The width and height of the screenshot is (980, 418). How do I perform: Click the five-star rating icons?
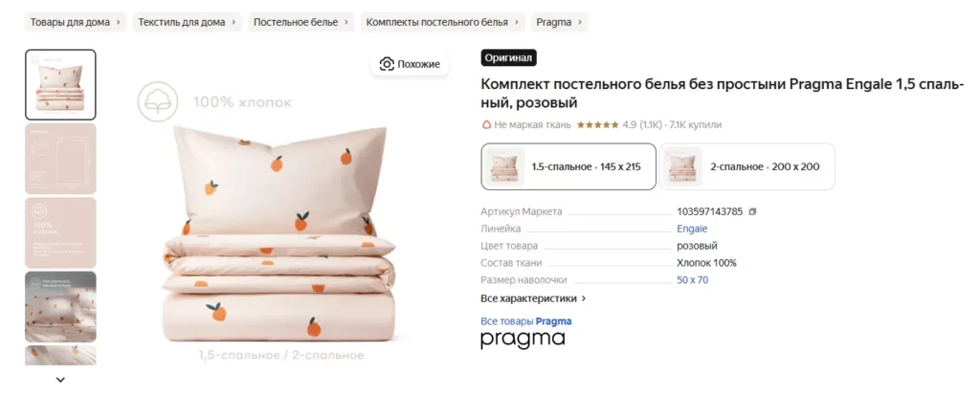coord(597,125)
